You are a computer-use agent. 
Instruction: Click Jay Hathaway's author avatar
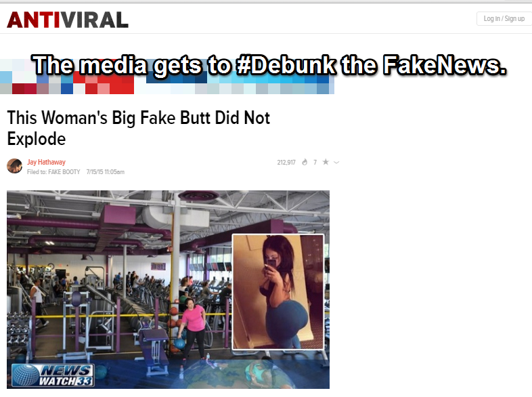pos(15,166)
